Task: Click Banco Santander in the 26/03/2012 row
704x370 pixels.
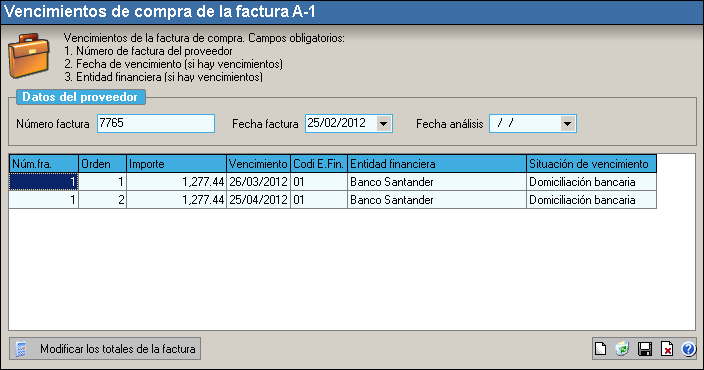Action: pyautogui.click(x=437, y=182)
